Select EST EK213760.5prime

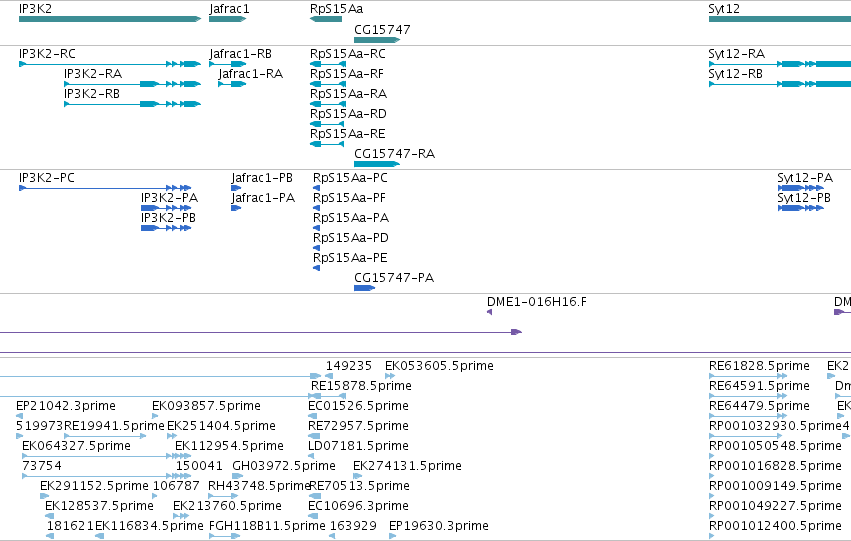(179, 516)
